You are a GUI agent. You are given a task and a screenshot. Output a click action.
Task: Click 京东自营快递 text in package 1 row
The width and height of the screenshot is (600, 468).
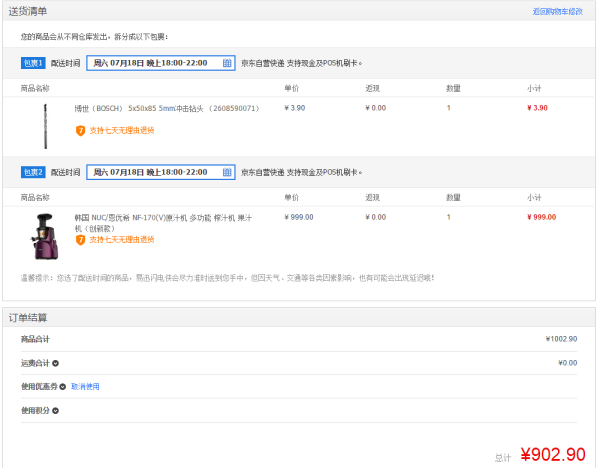pyautogui.click(x=262, y=63)
